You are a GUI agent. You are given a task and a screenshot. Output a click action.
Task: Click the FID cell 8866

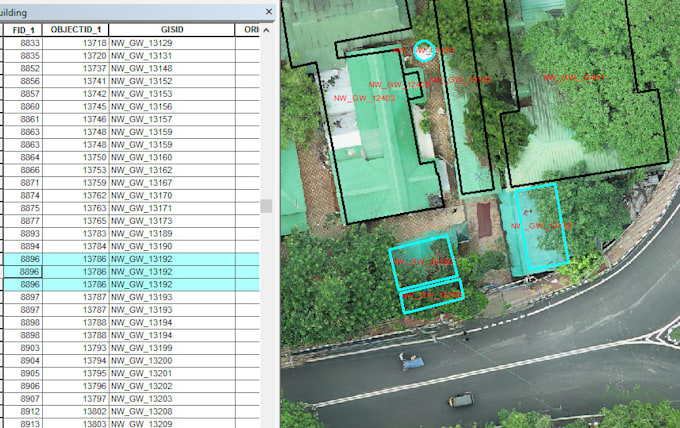point(23,170)
